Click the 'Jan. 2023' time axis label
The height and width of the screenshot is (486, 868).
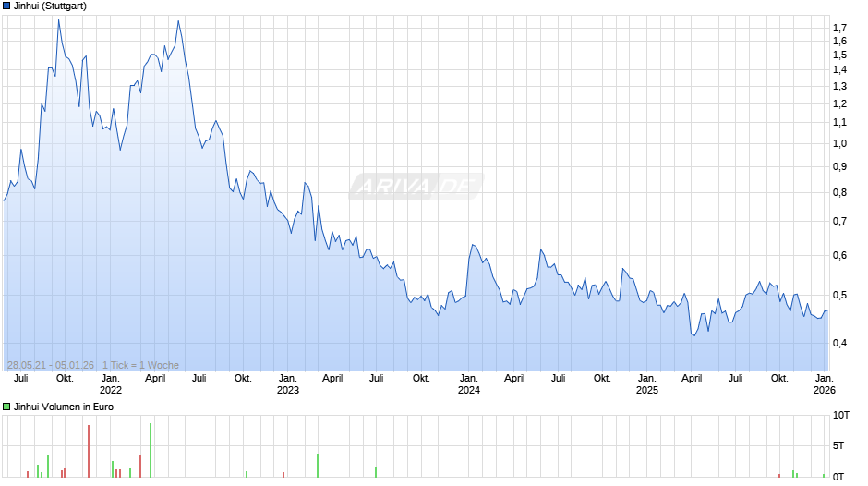click(x=288, y=384)
